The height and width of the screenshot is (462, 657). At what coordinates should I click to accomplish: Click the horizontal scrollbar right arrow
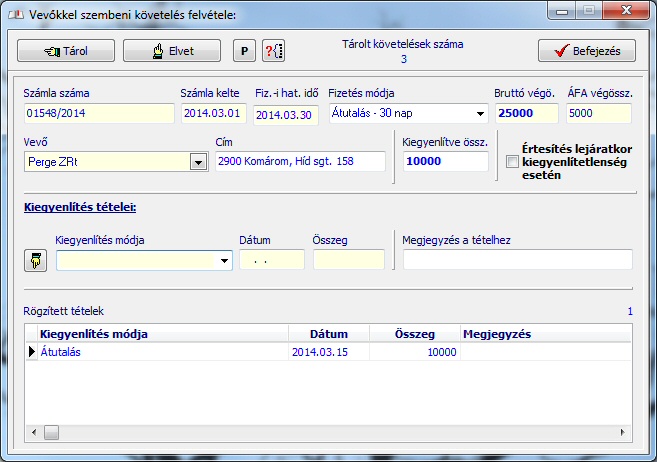coord(623,432)
